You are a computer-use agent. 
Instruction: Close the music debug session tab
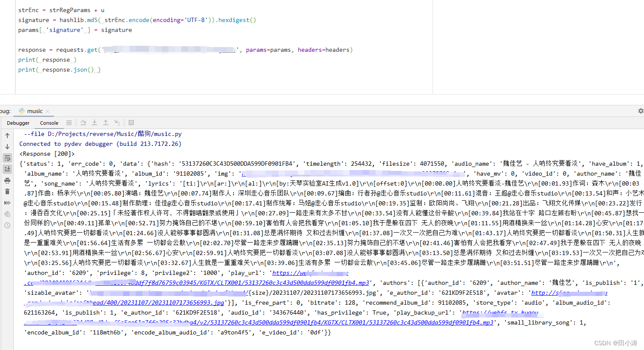coord(47,111)
